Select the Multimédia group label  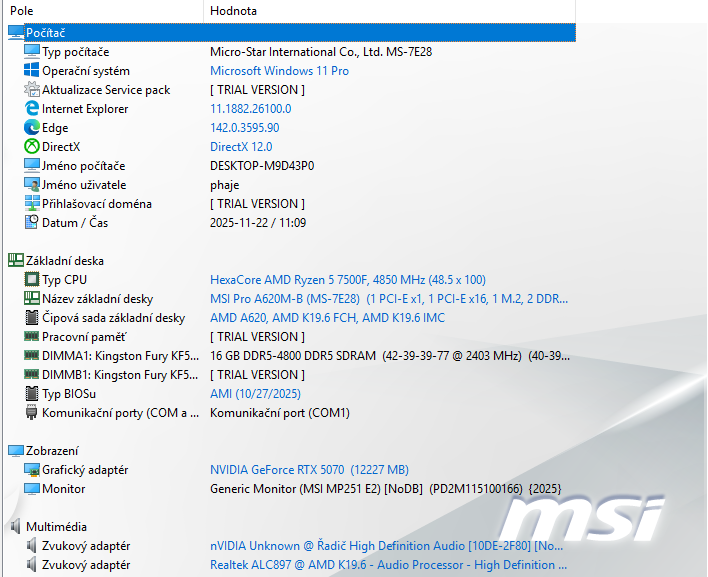56,527
